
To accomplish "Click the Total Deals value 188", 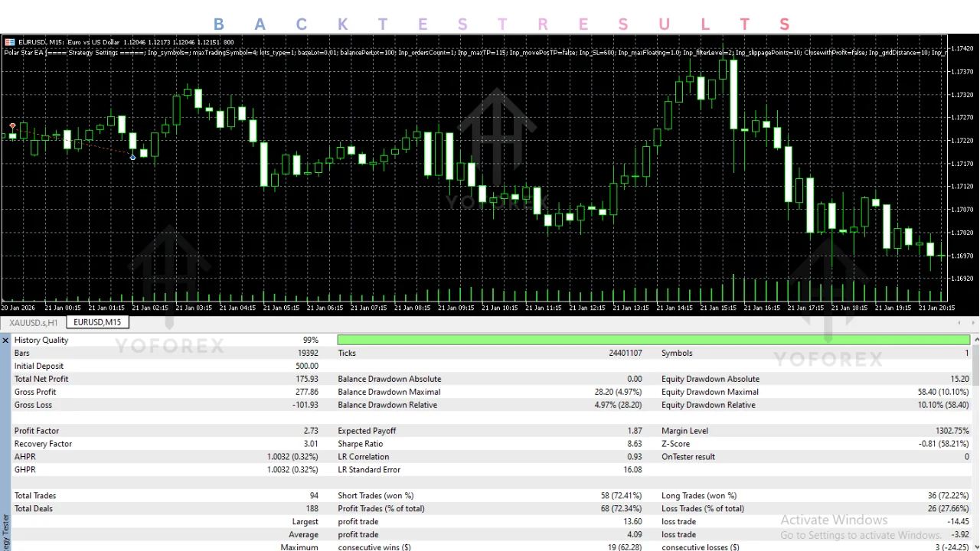I will [312, 510].
